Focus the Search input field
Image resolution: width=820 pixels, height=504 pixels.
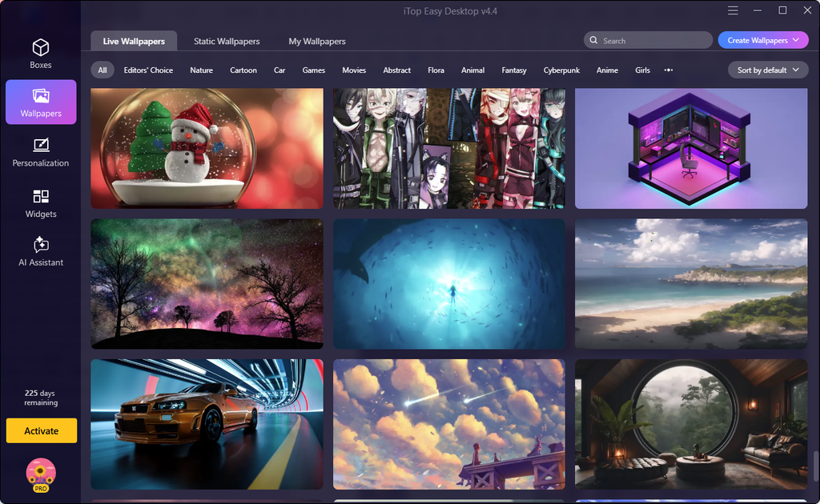648,40
